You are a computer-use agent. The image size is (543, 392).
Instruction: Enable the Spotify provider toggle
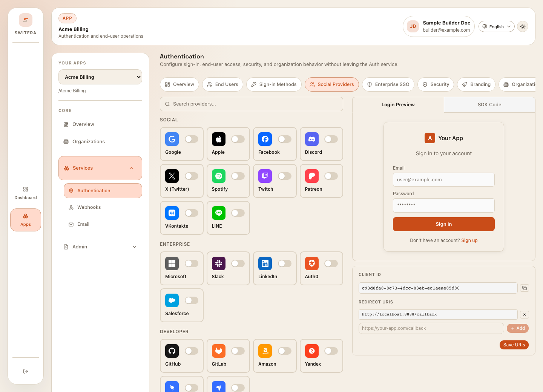(238, 176)
